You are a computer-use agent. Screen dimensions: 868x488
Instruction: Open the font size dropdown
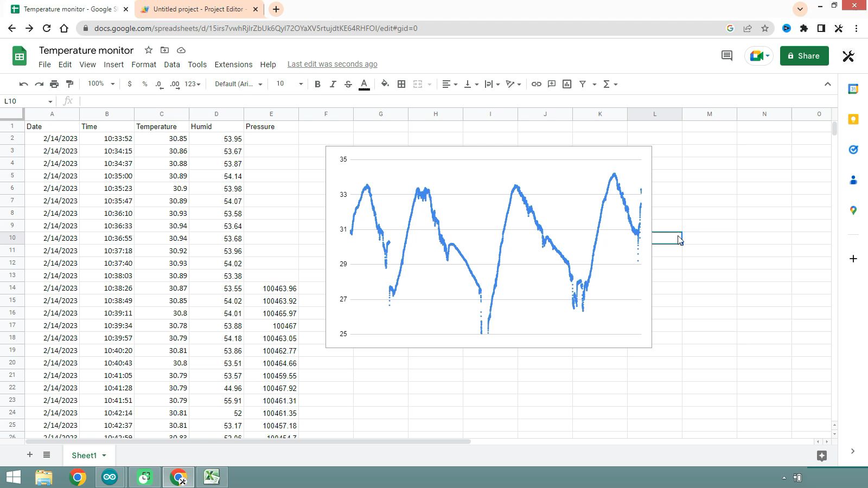pyautogui.click(x=289, y=84)
